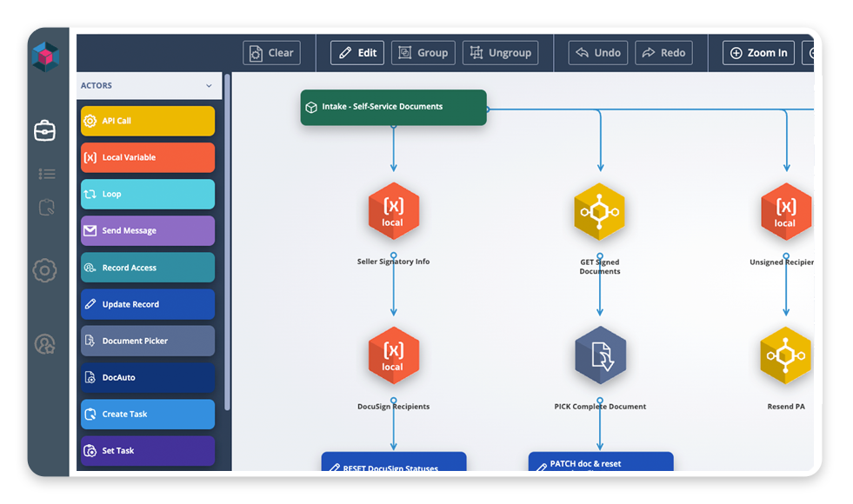The width and height of the screenshot is (853, 504).
Task: Select the API Call actor icon
Action: pyautogui.click(x=146, y=121)
